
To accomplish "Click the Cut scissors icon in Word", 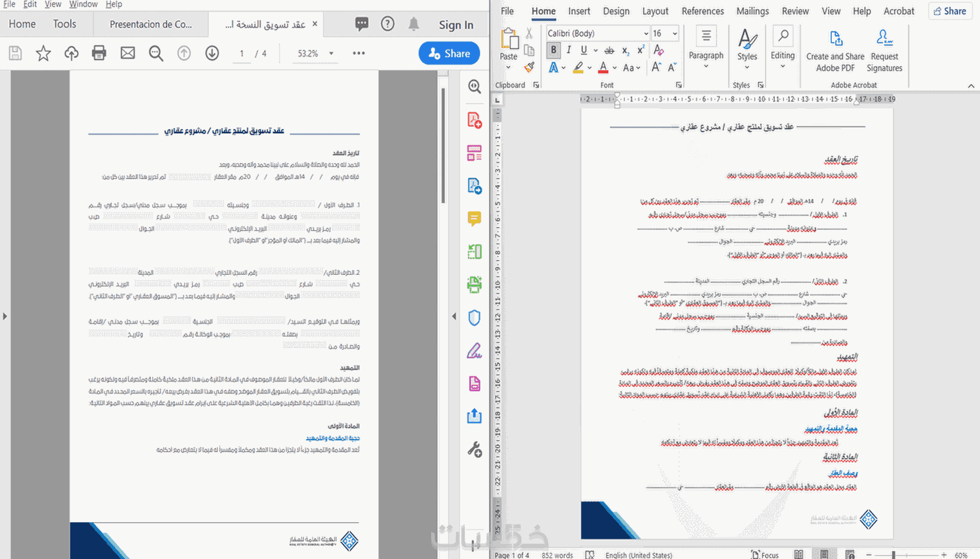I will point(529,34).
